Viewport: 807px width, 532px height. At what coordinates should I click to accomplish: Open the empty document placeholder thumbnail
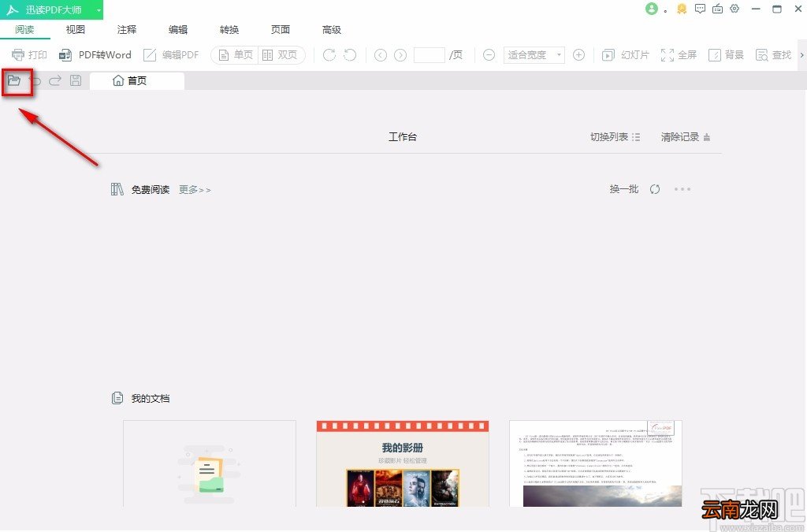click(x=210, y=463)
